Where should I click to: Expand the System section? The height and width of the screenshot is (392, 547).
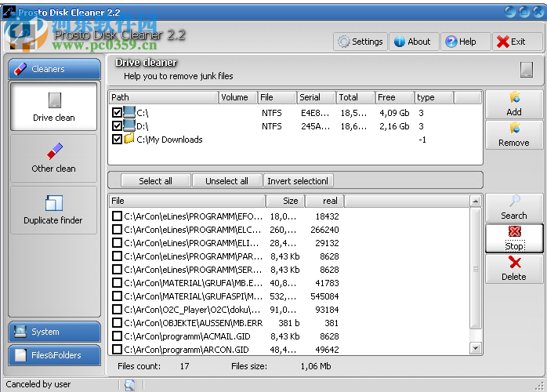tap(54, 332)
